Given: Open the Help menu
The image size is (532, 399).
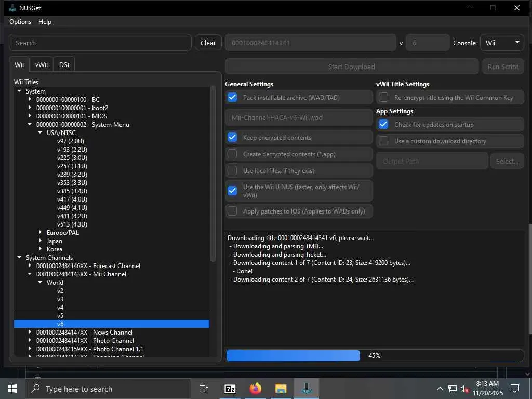Looking at the screenshot, I should [x=45, y=22].
